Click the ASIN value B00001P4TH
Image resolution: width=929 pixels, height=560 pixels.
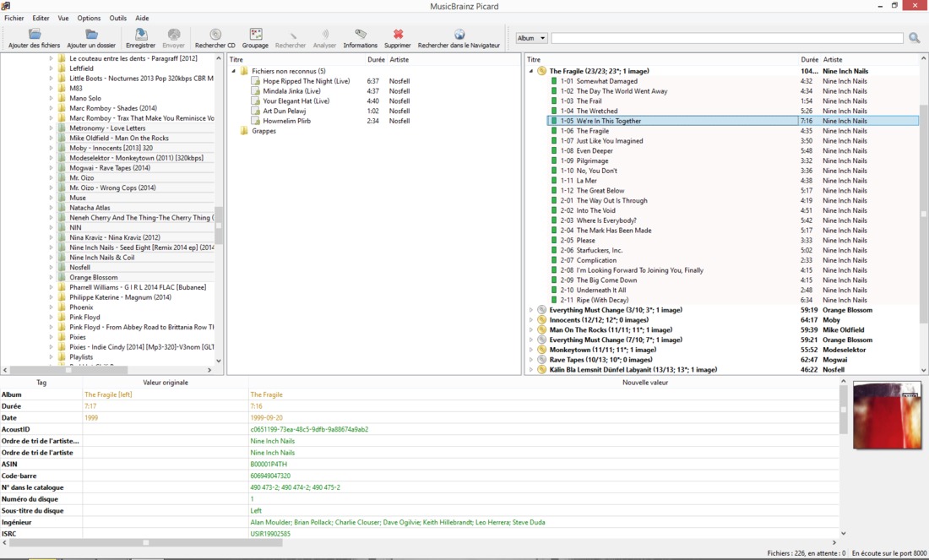click(x=269, y=465)
